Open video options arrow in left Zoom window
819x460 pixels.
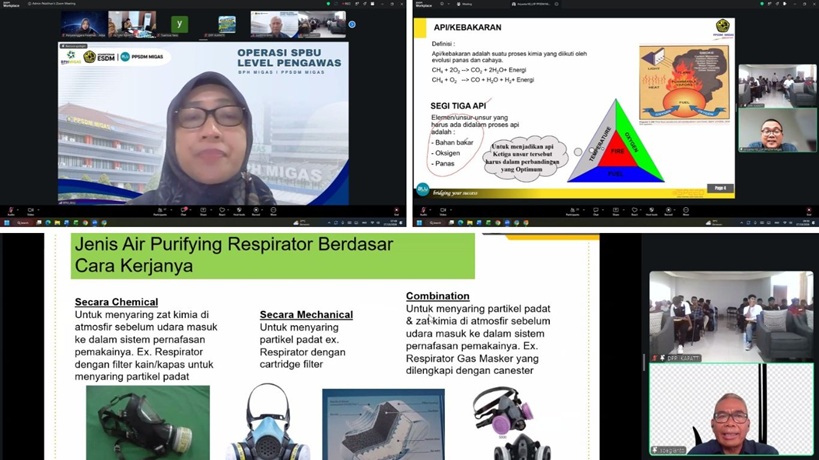pos(39,209)
